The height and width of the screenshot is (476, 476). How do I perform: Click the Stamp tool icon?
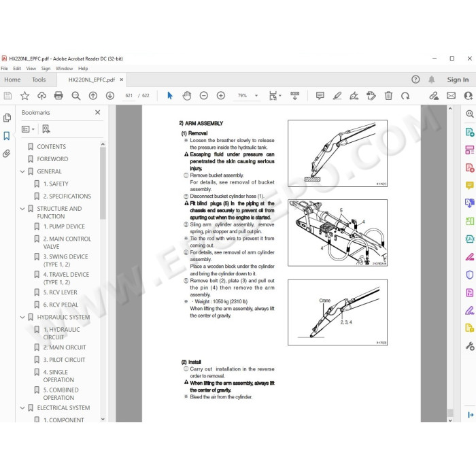point(371,96)
